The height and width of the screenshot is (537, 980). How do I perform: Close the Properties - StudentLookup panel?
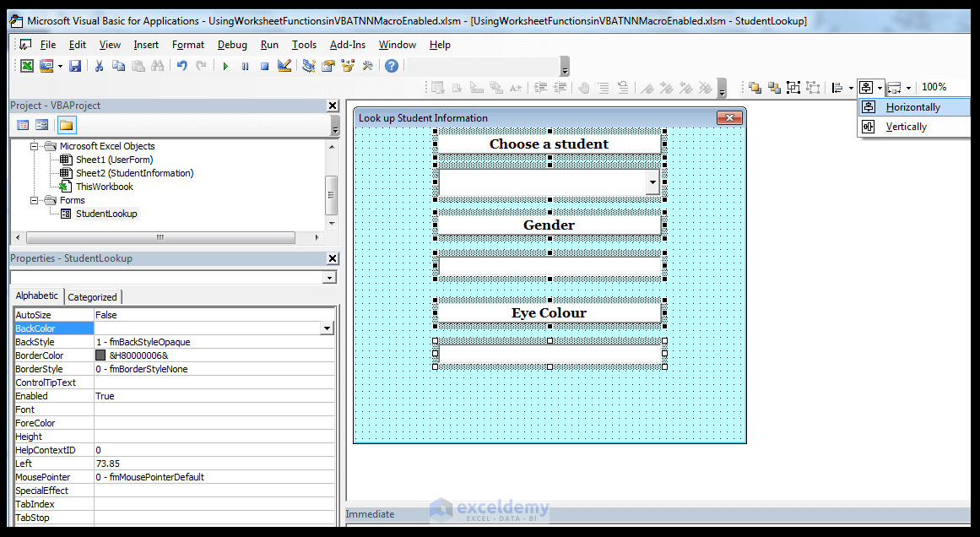tap(333, 258)
